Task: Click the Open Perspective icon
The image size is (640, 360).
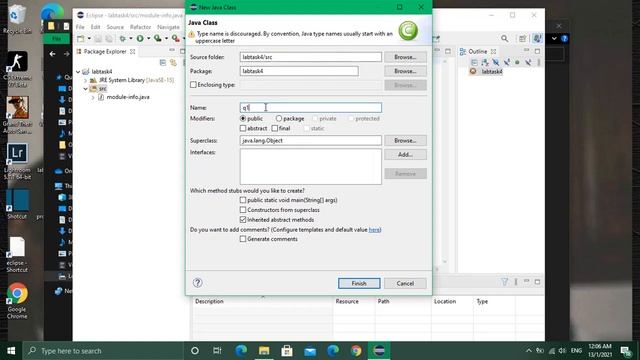Action: click(x=522, y=38)
